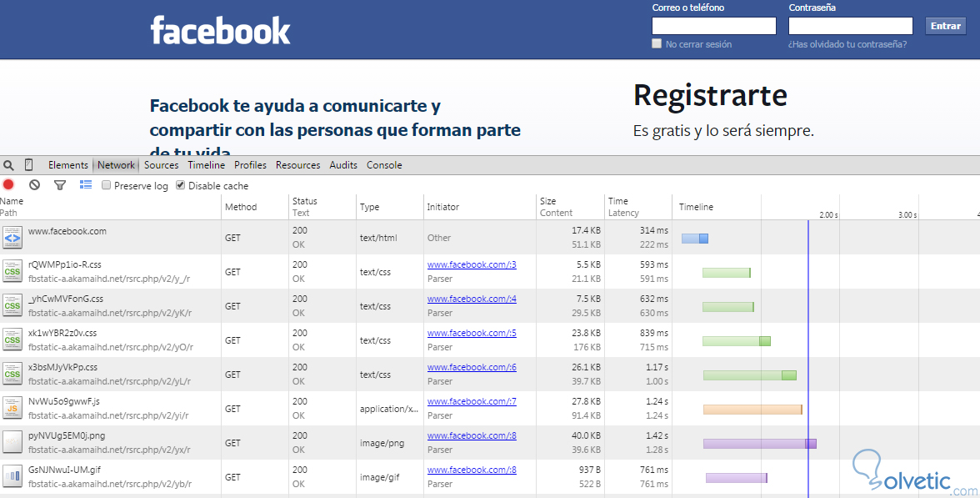Viewport: 980px width, 498px height.
Task: Click the Entrar login button
Action: (x=945, y=26)
